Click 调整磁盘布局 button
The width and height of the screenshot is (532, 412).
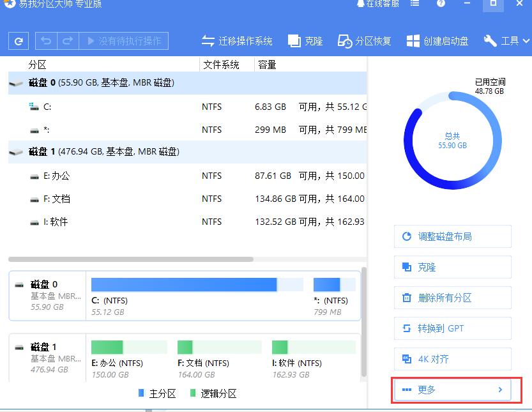pyautogui.click(x=453, y=236)
